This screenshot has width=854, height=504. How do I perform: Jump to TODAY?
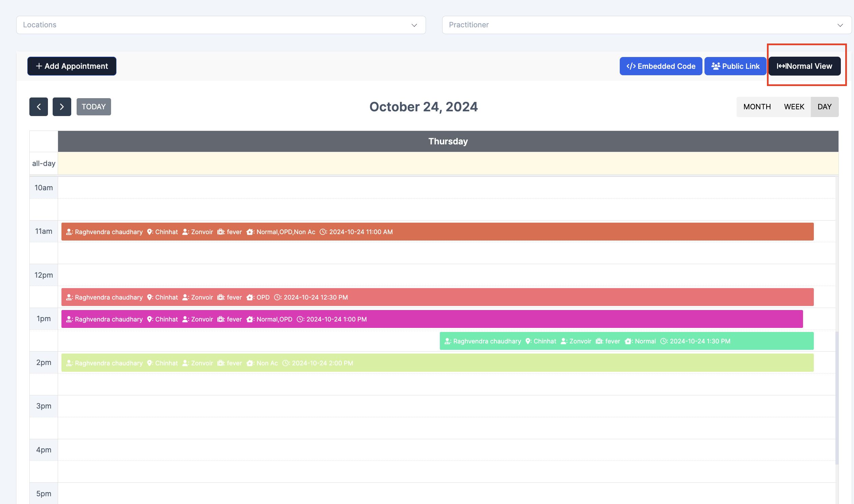[x=94, y=107]
